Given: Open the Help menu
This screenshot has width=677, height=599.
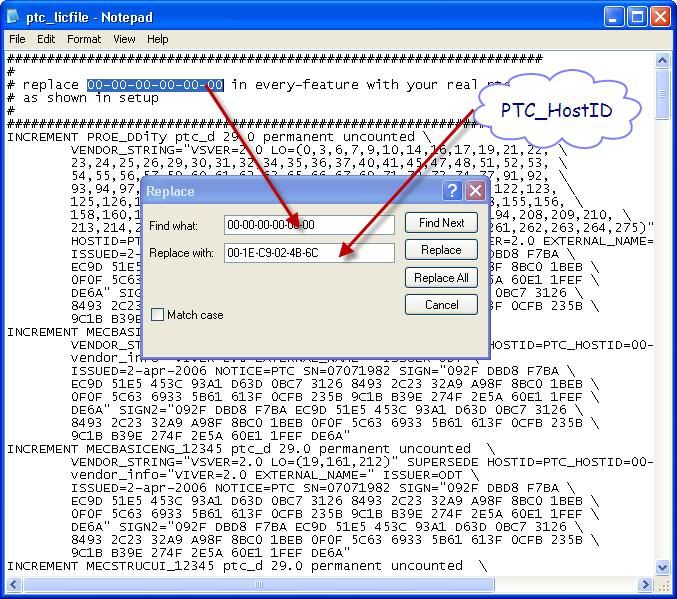Looking at the screenshot, I should click(157, 39).
